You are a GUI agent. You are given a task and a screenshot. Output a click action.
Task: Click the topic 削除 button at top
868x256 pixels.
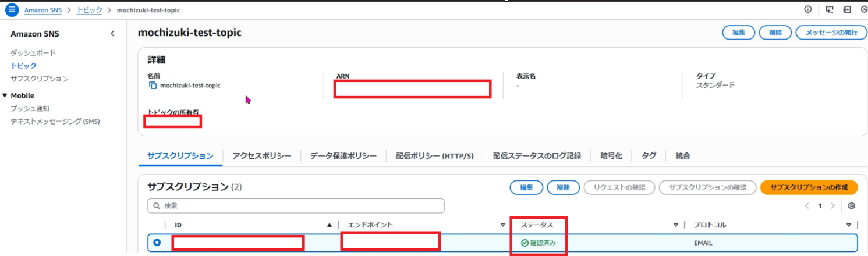pyautogui.click(x=775, y=33)
